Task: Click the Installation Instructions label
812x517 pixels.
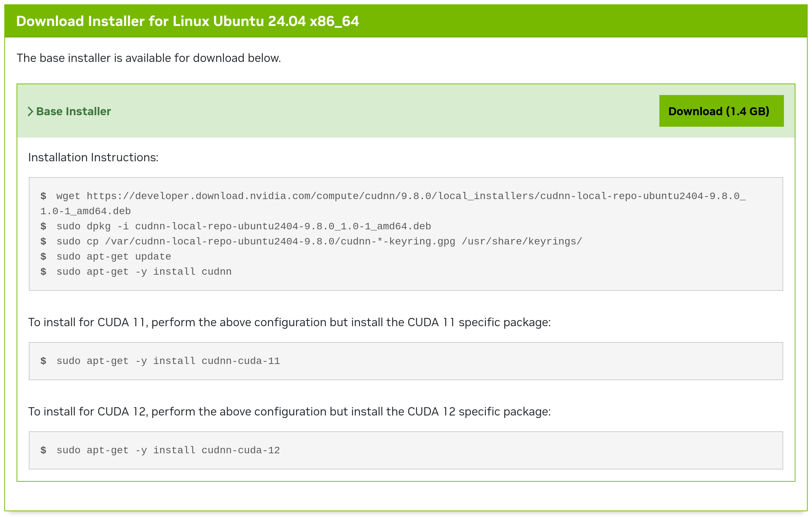Action: click(x=93, y=157)
